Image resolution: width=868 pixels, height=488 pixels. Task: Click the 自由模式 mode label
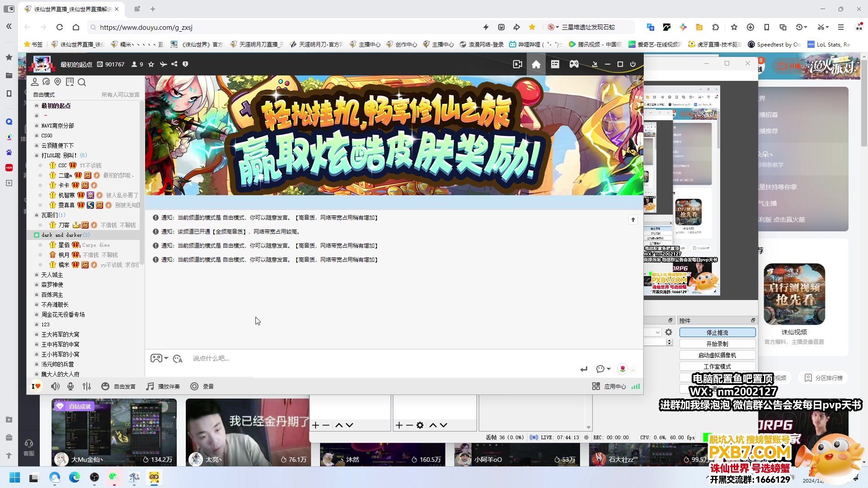point(44,94)
